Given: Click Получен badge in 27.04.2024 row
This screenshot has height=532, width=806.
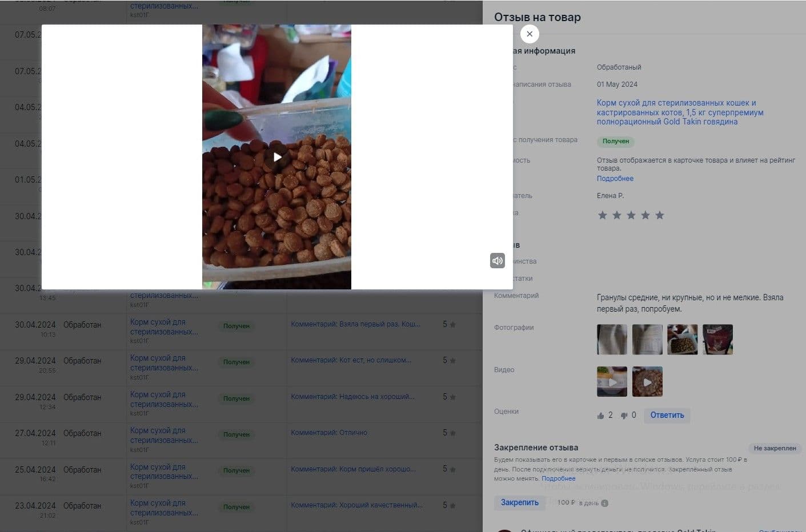Looking at the screenshot, I should pyautogui.click(x=236, y=434).
